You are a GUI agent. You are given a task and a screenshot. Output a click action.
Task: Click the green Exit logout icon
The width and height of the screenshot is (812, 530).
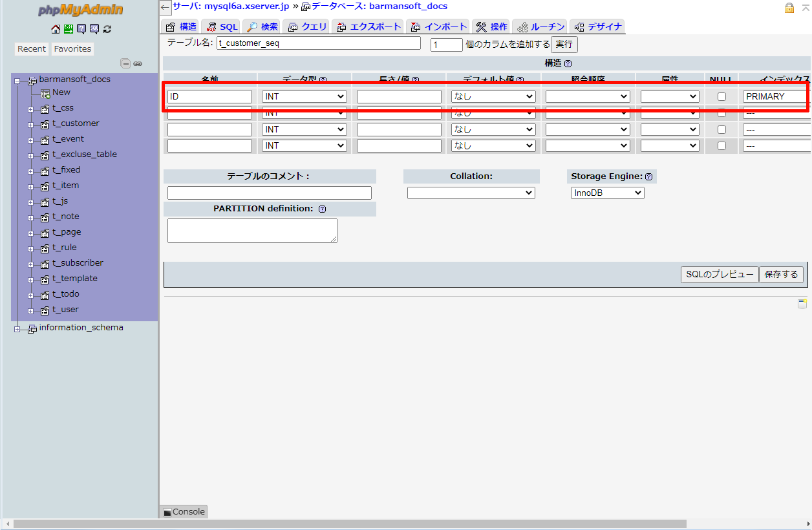pos(68,29)
